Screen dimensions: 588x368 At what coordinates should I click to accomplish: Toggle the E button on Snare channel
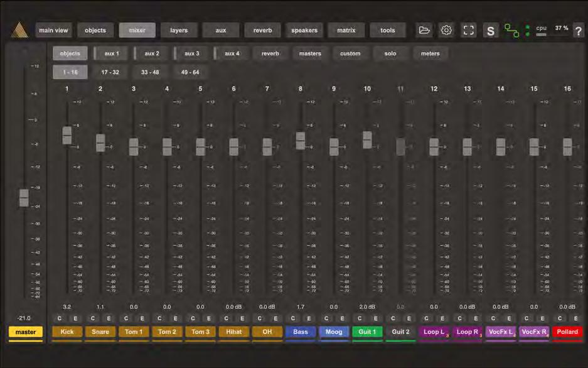pyautogui.click(x=109, y=318)
